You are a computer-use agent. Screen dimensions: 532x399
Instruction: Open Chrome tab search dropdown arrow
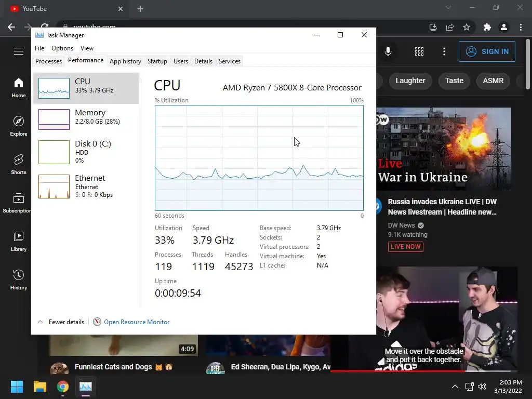pyautogui.click(x=448, y=7)
